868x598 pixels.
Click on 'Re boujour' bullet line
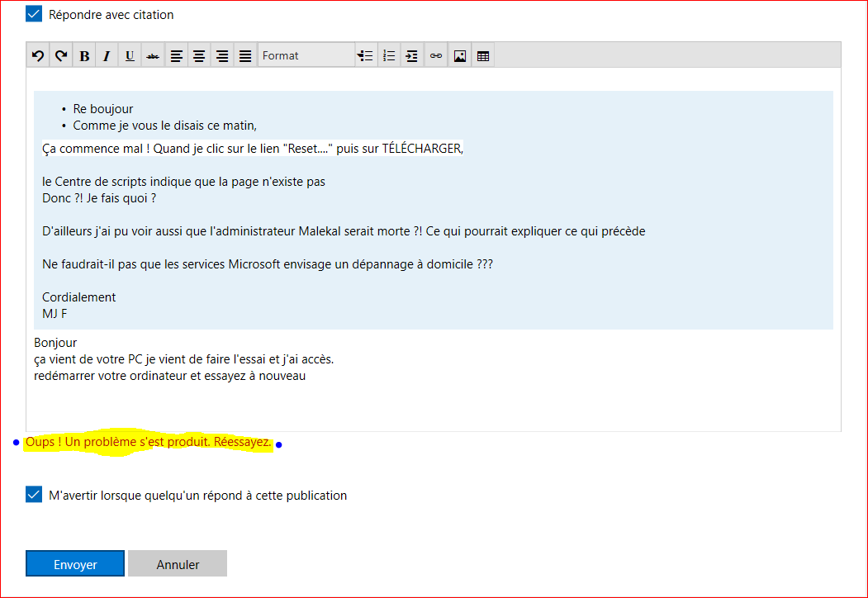[103, 108]
